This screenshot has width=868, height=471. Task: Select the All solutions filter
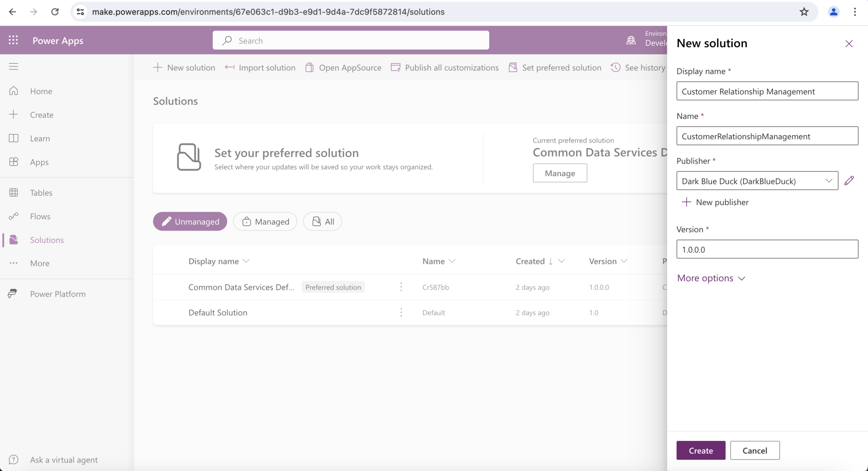click(322, 221)
